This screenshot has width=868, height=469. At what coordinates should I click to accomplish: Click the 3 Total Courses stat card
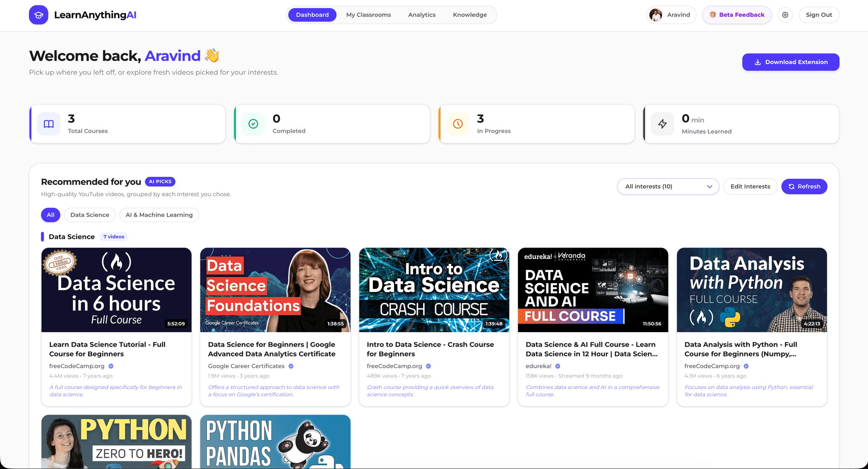127,124
